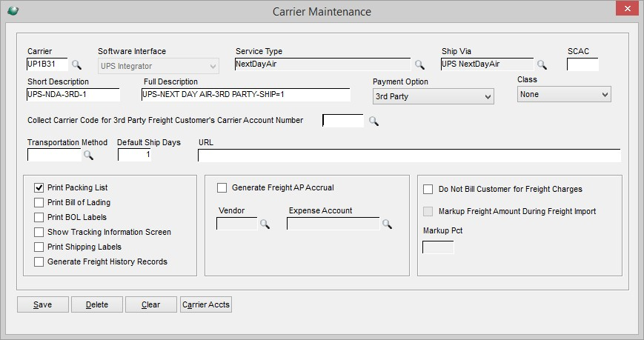Screen dimensions: 644x340
Task: Check Generate Freight History Records
Action: 39,261
